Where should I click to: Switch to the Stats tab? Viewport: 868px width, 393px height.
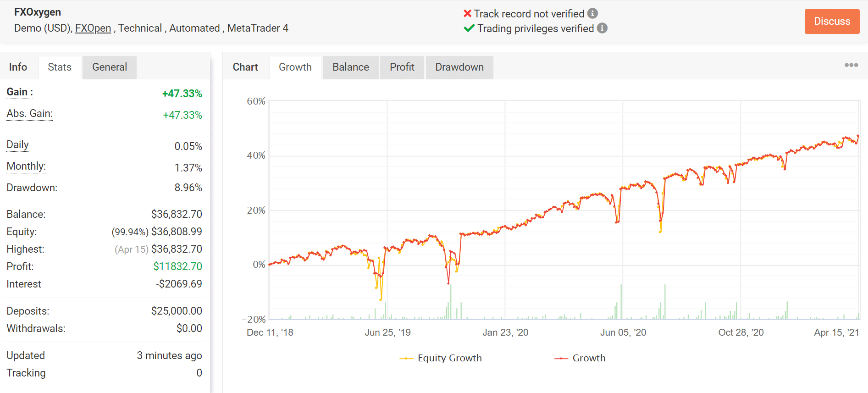pyautogui.click(x=60, y=67)
